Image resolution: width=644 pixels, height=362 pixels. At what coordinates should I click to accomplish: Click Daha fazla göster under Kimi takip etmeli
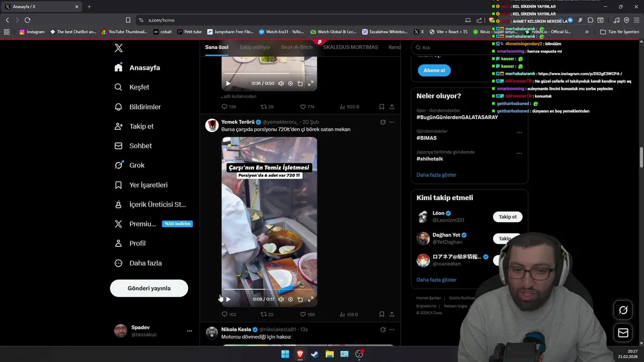point(437,280)
